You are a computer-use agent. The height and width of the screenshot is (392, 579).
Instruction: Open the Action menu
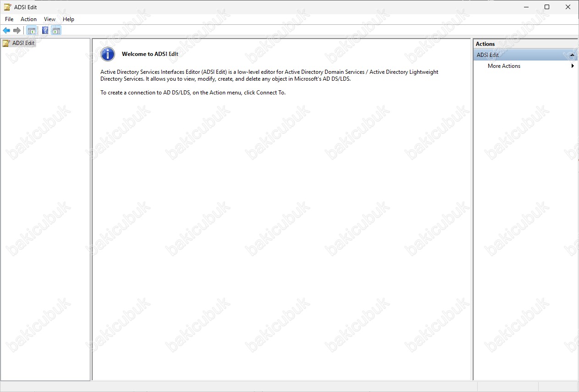(28, 19)
